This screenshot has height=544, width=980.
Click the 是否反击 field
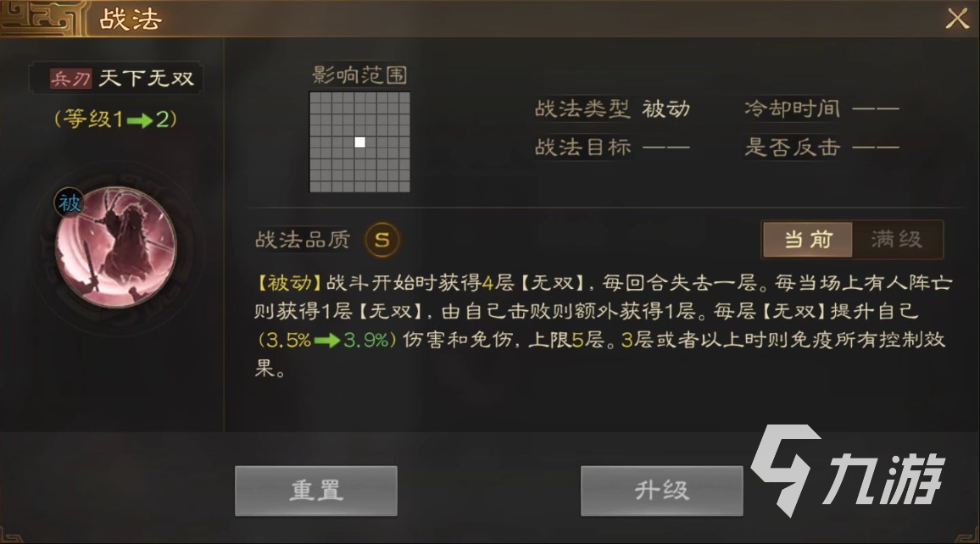(x=821, y=147)
